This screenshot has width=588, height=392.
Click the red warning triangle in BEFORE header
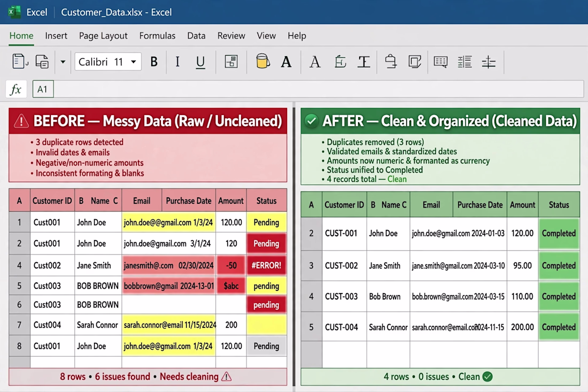click(x=21, y=121)
